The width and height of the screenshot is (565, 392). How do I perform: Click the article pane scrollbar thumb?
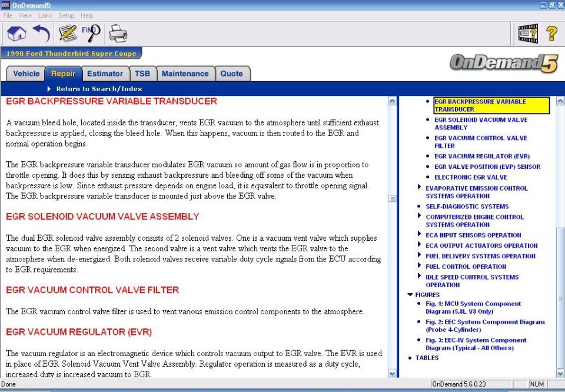click(x=393, y=199)
